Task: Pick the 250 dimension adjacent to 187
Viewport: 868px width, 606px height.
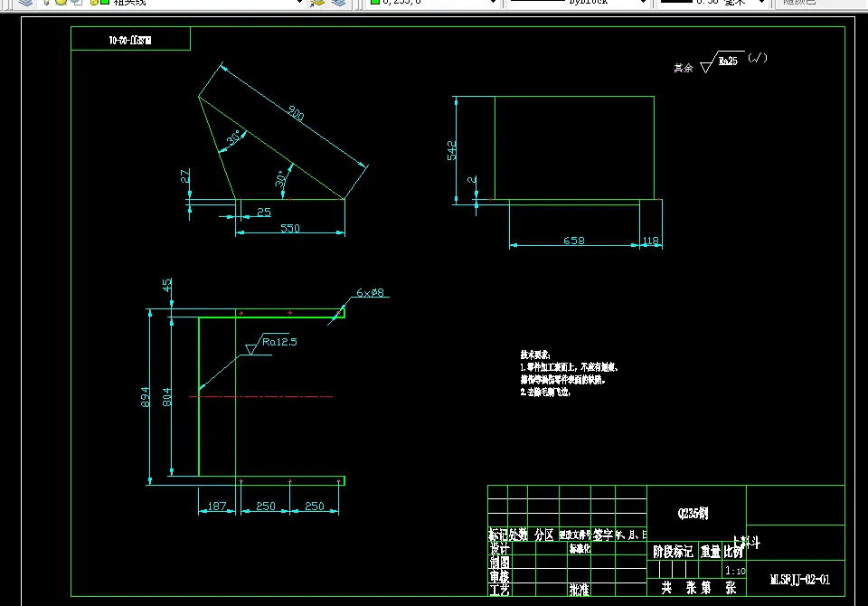Action: tap(266, 506)
